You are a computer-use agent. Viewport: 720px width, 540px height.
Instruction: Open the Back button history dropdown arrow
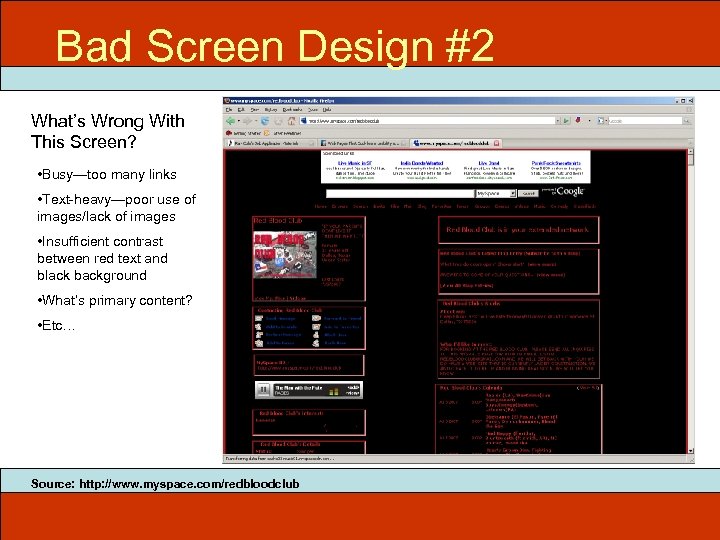point(239,121)
